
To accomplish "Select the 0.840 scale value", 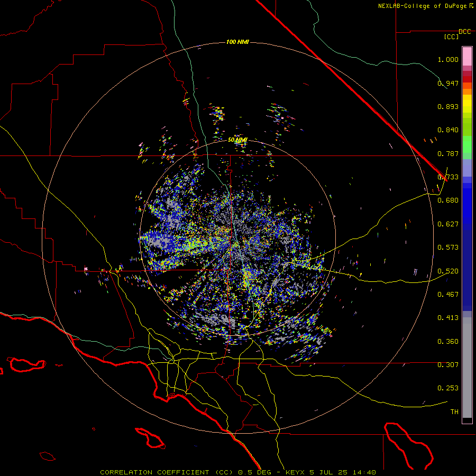I will click(448, 130).
